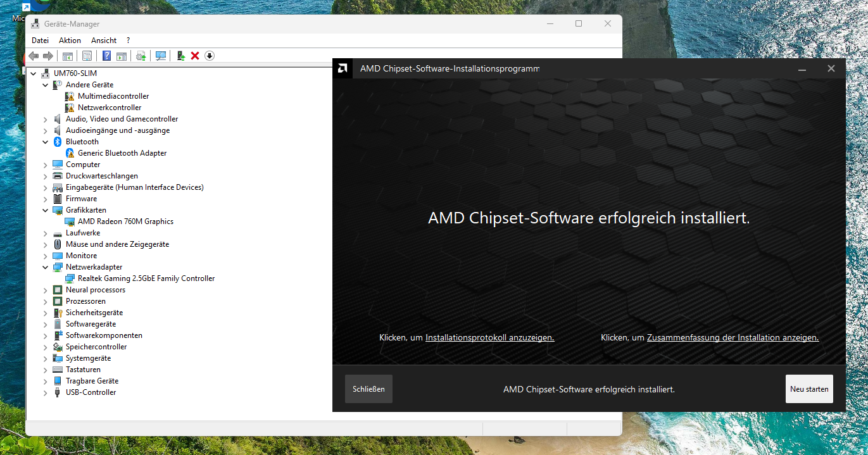This screenshot has height=455, width=868.
Task: Select Tragbare Geräte row
Action: [x=92, y=381]
